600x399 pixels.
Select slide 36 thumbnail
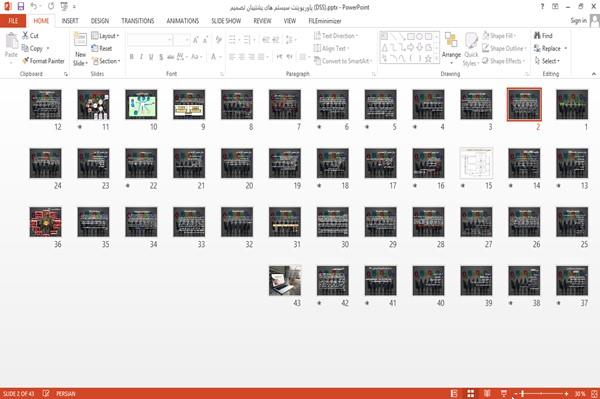45,221
